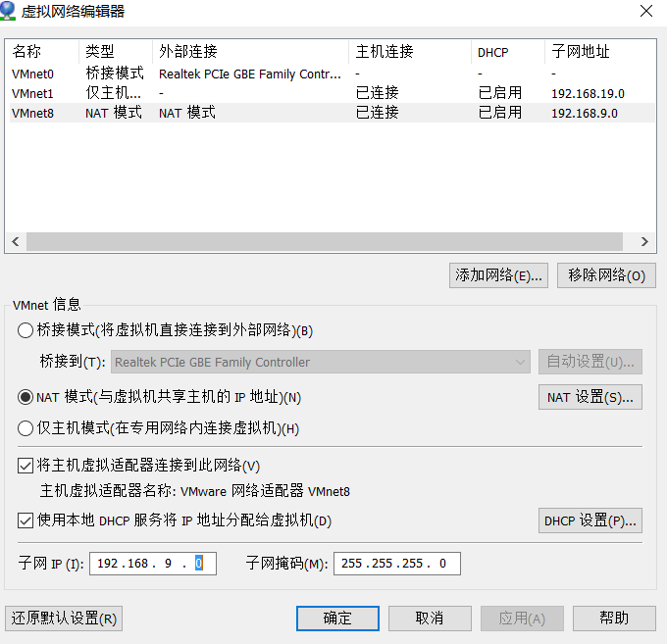
Task: Confirm with the 确定 button
Action: pos(337,619)
